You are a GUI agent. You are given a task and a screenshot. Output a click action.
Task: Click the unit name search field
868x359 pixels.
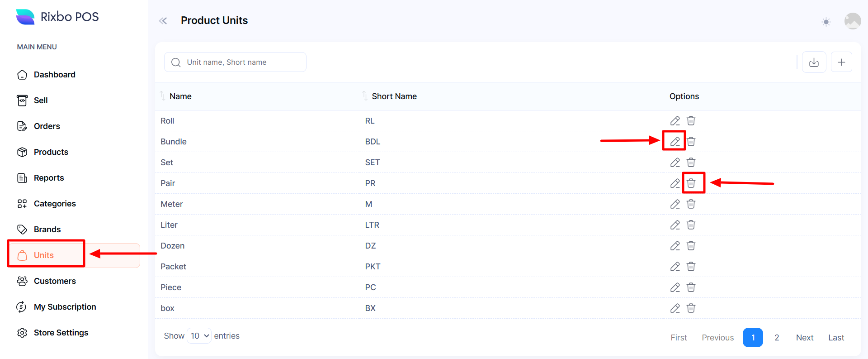(x=242, y=62)
